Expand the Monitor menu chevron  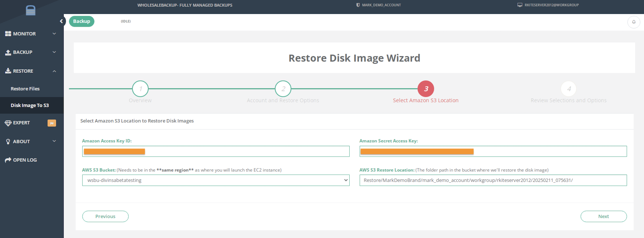click(x=54, y=34)
